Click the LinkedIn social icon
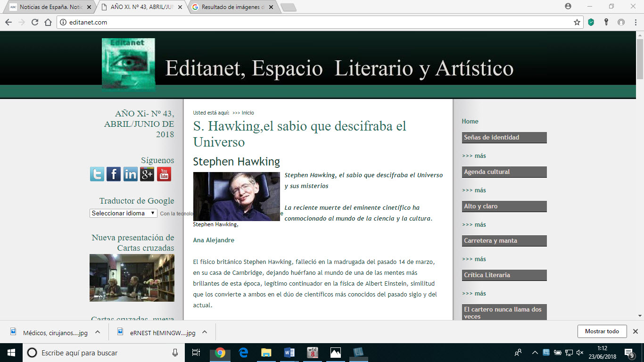Viewport: 644px width, 362px height. coord(131,174)
